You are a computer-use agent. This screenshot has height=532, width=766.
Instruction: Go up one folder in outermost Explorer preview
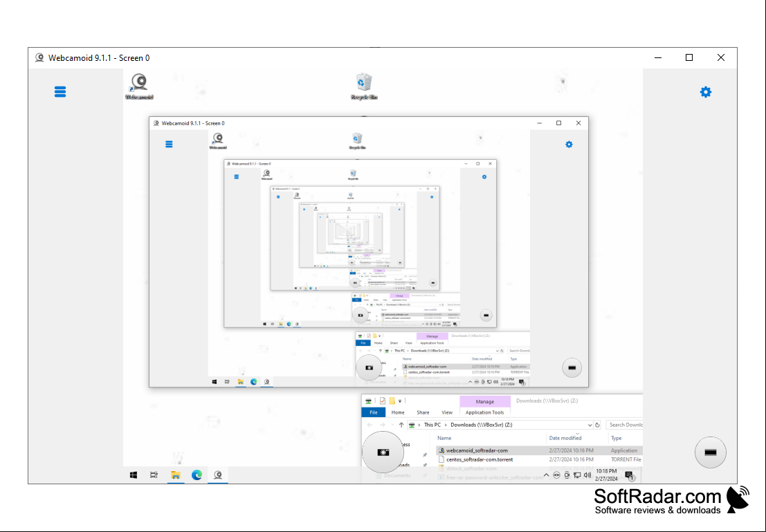point(401,425)
